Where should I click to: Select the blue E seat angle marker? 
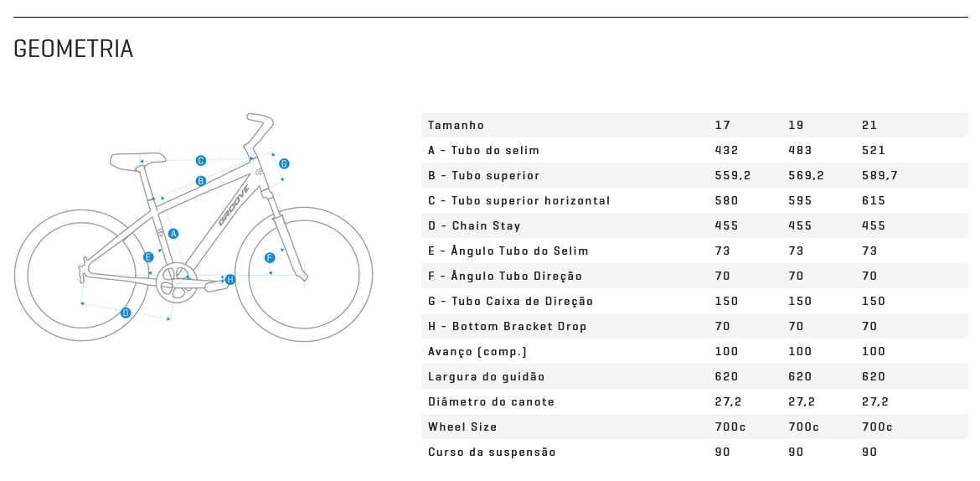click(148, 257)
